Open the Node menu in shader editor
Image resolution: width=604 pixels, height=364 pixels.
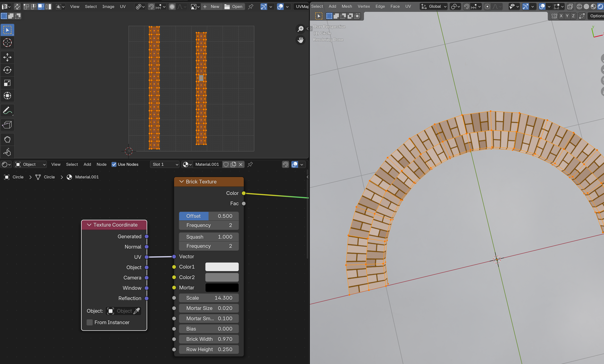pos(101,165)
